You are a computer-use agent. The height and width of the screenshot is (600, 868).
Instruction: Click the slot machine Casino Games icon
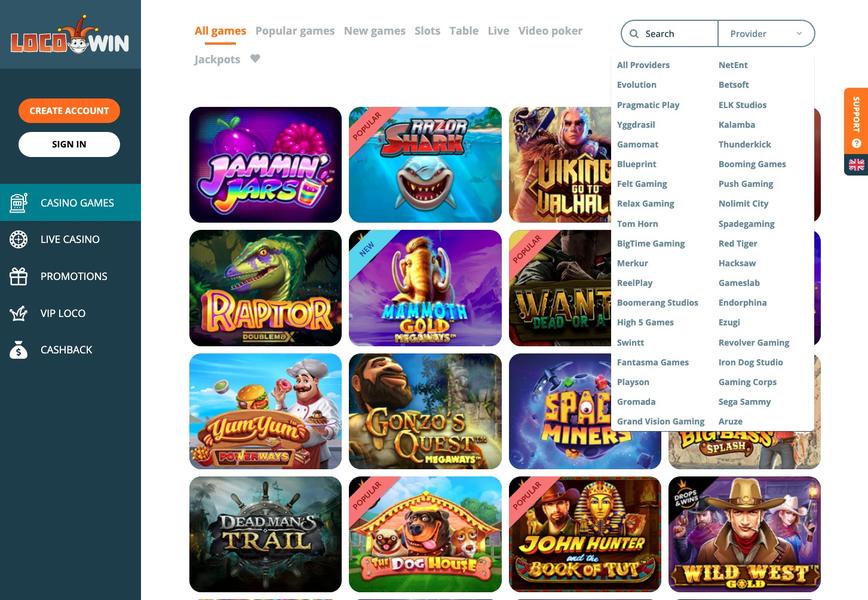click(x=18, y=203)
